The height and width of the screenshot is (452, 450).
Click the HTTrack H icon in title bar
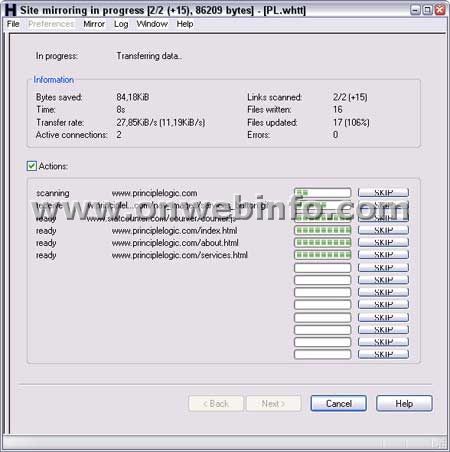point(10,10)
